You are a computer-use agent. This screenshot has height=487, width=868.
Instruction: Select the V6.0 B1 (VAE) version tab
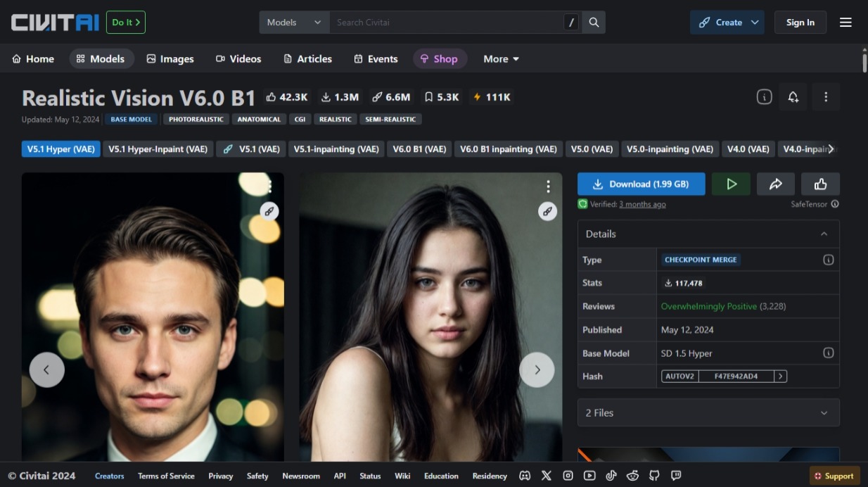point(419,148)
